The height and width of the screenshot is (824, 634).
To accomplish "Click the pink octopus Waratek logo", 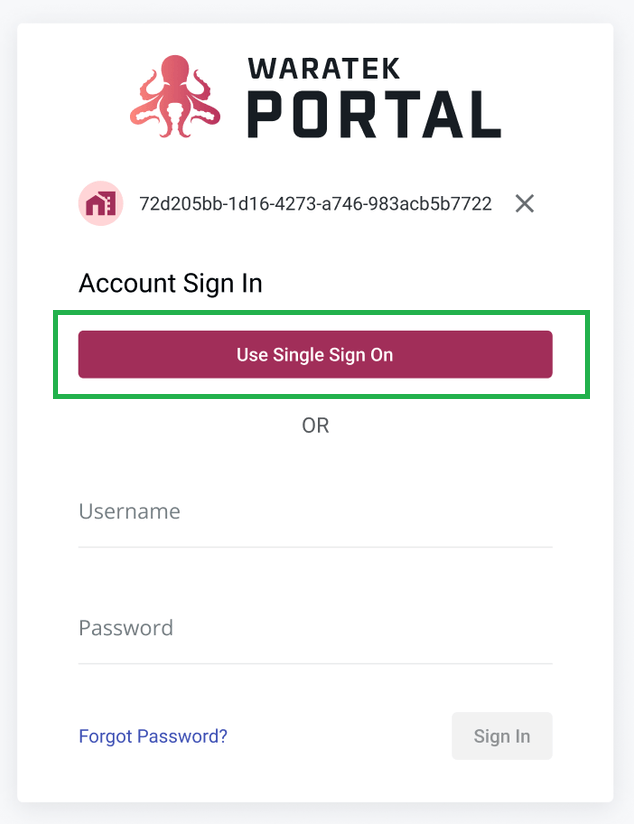I will (175, 96).
